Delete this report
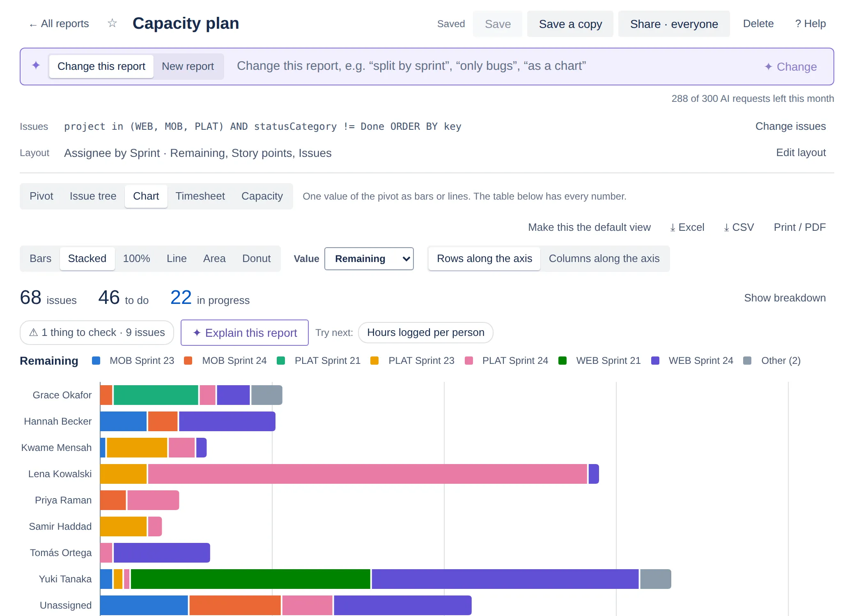The width and height of the screenshot is (854, 616). click(x=758, y=24)
